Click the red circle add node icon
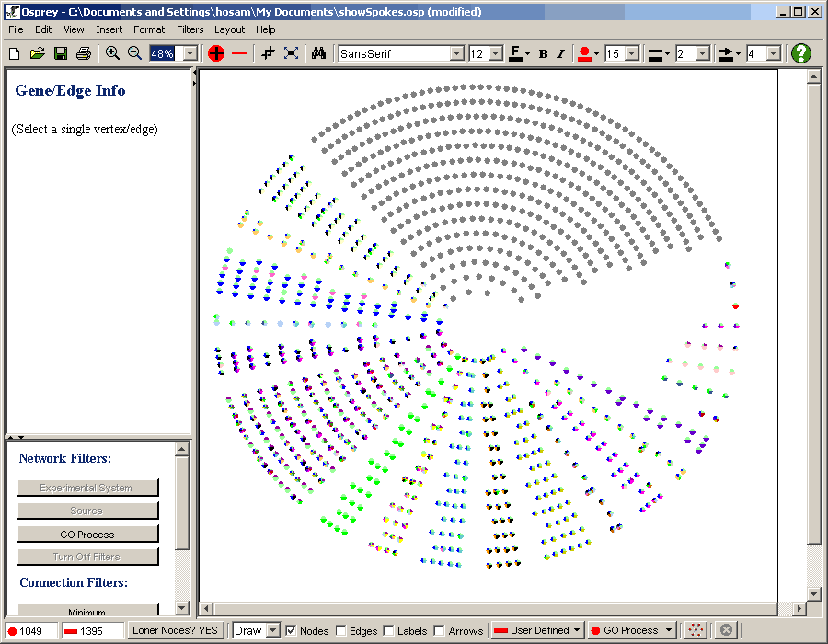Viewport: 828px width, 644px height. (x=216, y=53)
